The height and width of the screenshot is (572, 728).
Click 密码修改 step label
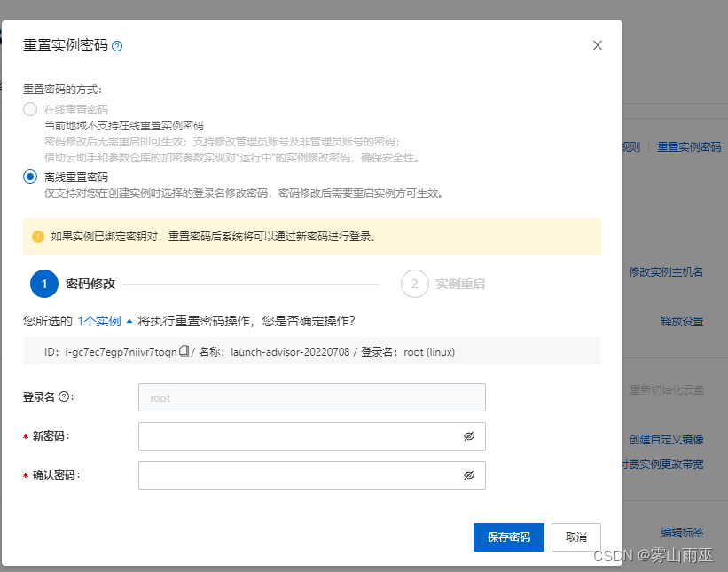click(x=90, y=284)
